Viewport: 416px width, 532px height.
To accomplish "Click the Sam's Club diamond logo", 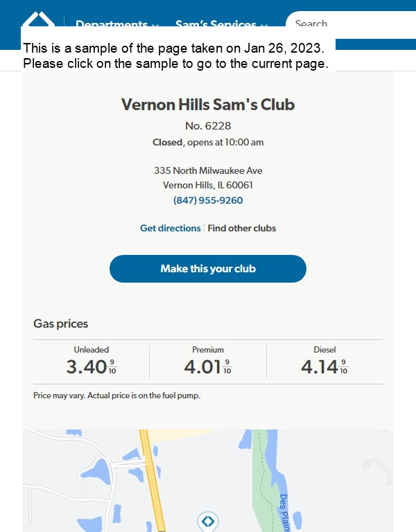I will 38,19.
